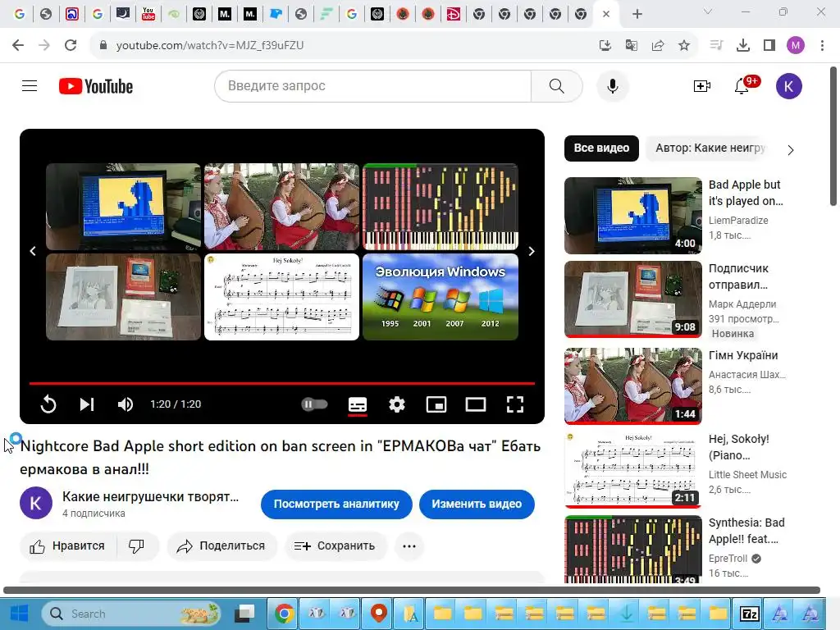Dislike the video
Image resolution: width=840 pixels, height=630 pixels.
click(x=137, y=546)
